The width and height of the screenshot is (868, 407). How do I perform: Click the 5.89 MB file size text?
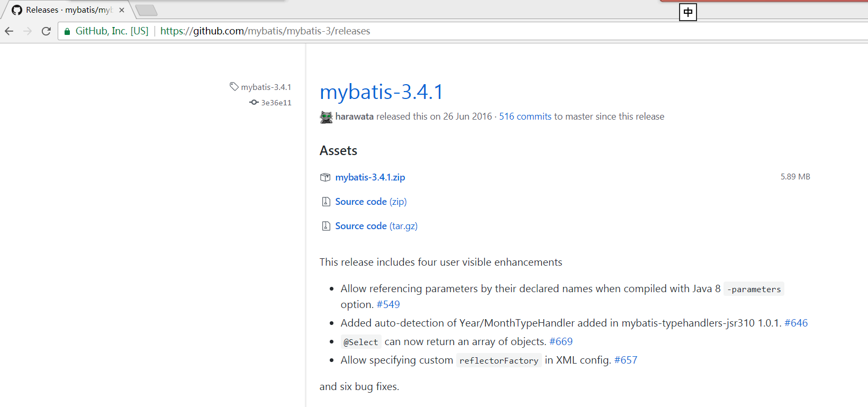click(x=795, y=177)
